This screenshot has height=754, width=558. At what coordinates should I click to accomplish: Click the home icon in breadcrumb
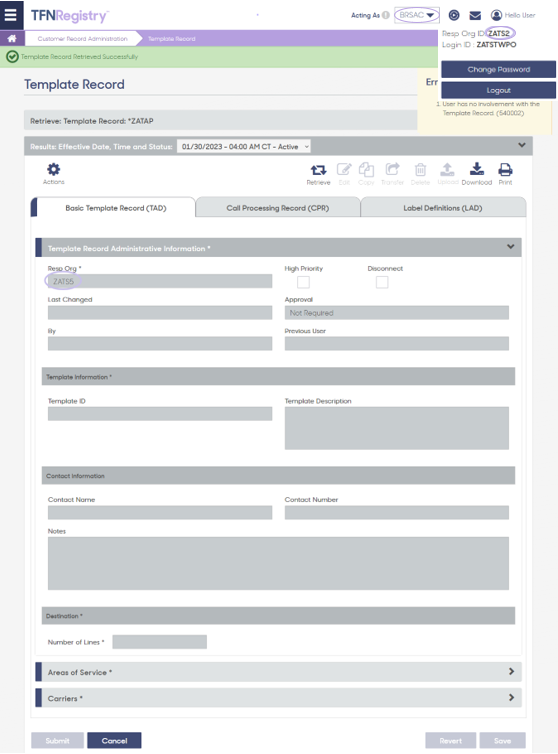(x=12, y=38)
